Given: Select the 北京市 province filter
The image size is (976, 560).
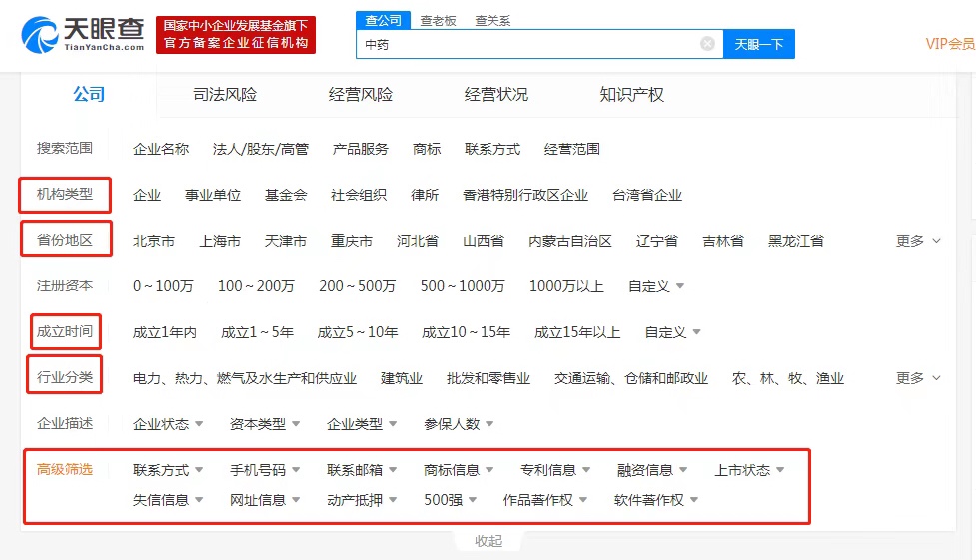Looking at the screenshot, I should [x=154, y=241].
